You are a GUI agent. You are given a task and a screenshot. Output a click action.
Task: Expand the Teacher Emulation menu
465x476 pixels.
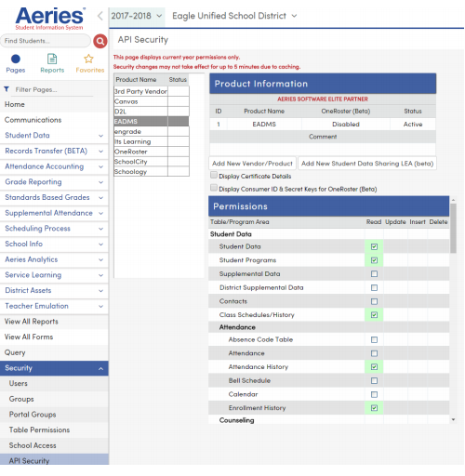click(x=54, y=306)
